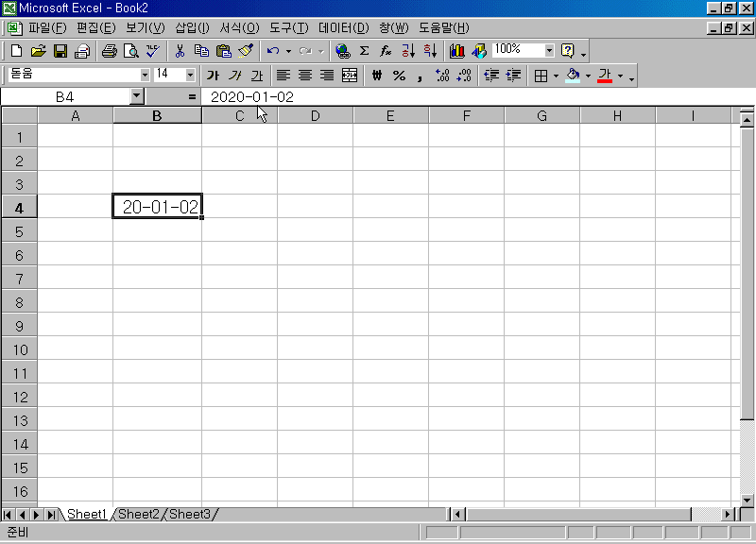Apply percent style
Image resolution: width=756 pixels, height=544 pixels.
[x=399, y=76]
